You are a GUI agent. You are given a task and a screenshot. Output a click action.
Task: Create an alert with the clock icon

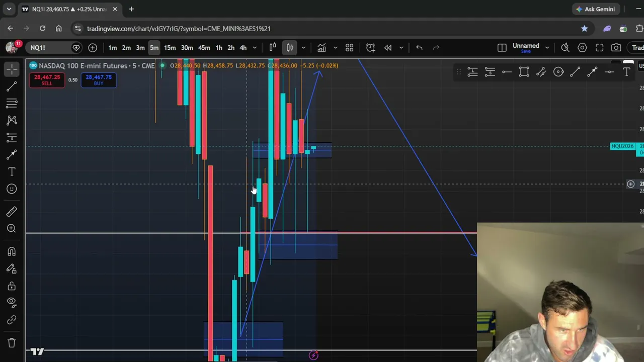pos(370,48)
